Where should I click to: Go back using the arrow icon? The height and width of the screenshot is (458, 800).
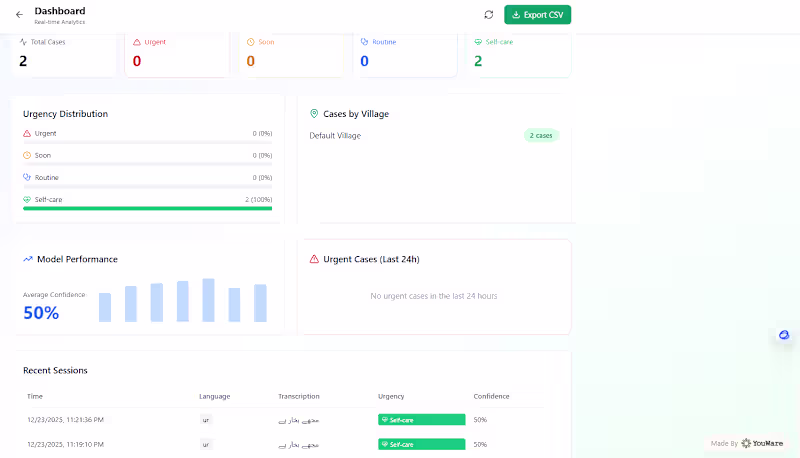pos(19,15)
